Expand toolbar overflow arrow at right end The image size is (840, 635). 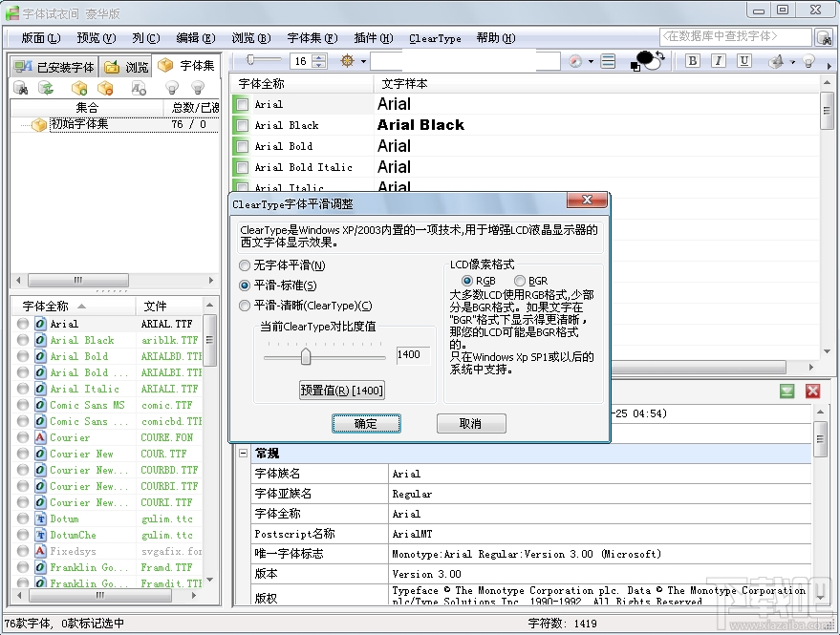coord(829,67)
